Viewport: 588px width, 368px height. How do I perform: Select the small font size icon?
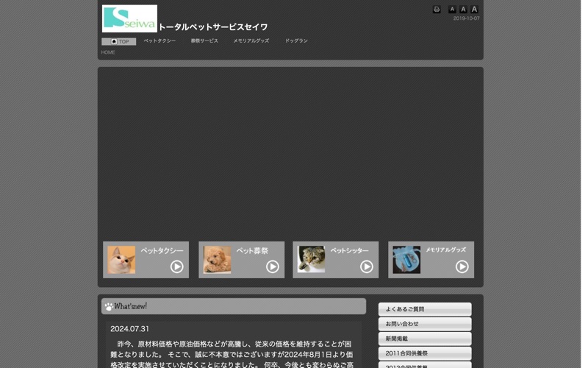[x=452, y=10]
